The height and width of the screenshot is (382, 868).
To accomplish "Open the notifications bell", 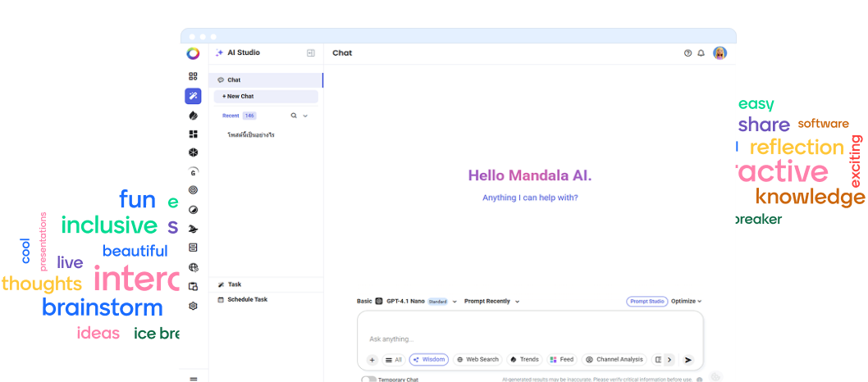I will (x=701, y=53).
